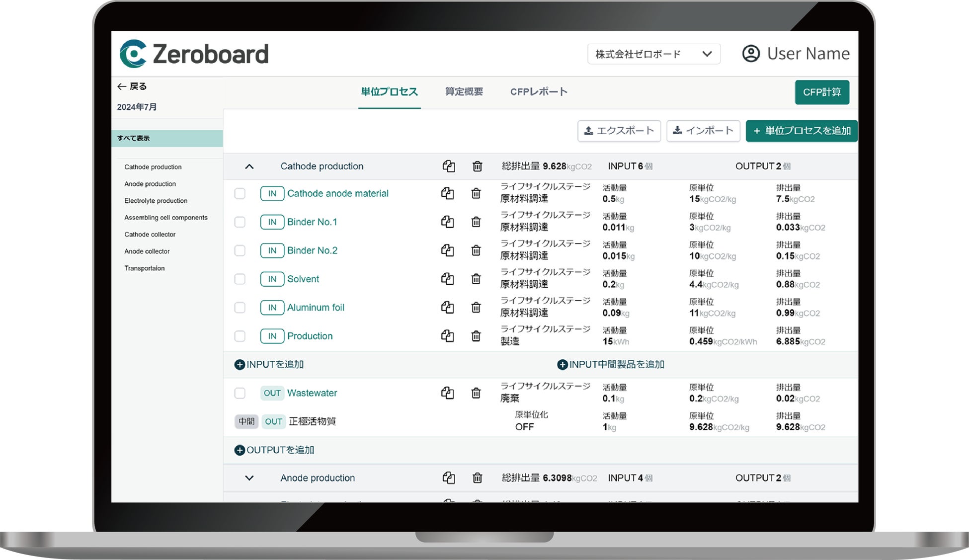Click plus icon for INPUTを追加
The image size is (969, 560).
pyautogui.click(x=240, y=365)
